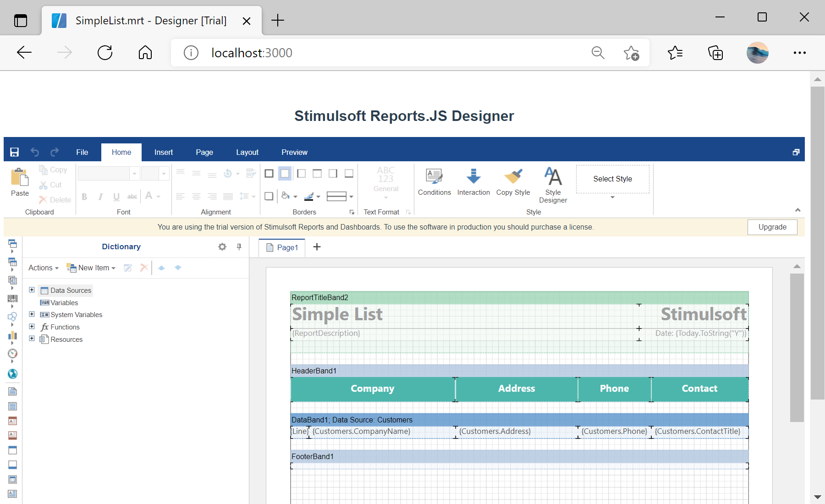Viewport: 825px width, 504px height.
Task: Select the Map globe component in the sidebar
Action: (12, 374)
